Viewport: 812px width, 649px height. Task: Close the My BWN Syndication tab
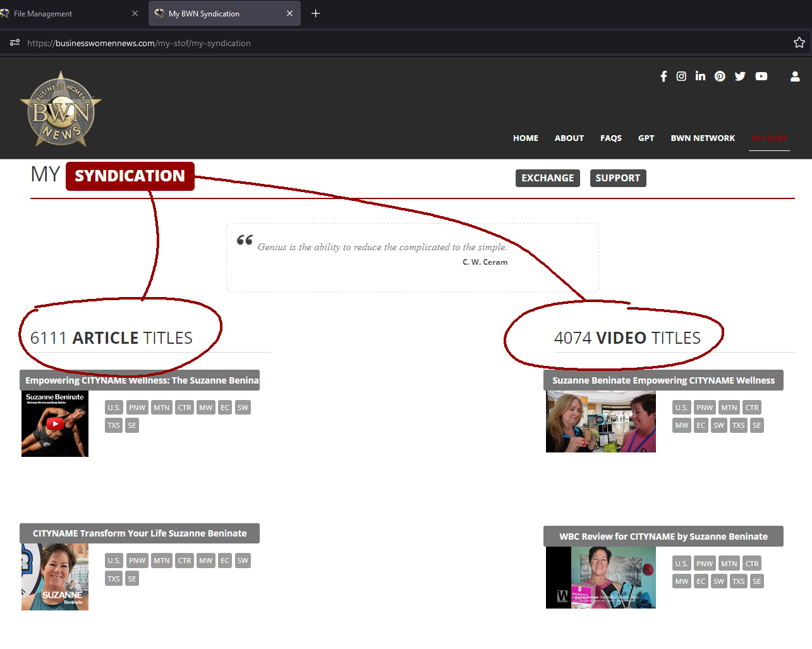(x=289, y=13)
